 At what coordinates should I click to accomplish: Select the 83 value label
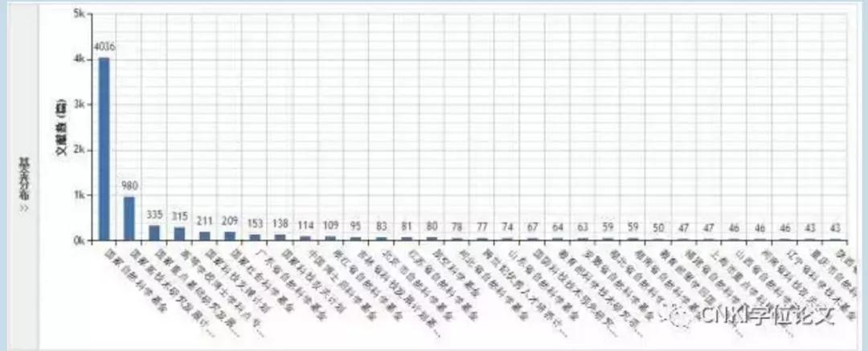[x=380, y=227]
